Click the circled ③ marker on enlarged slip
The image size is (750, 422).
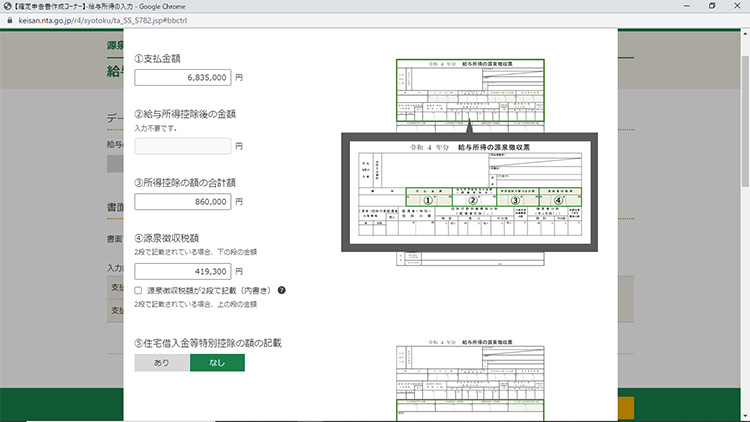tap(517, 199)
